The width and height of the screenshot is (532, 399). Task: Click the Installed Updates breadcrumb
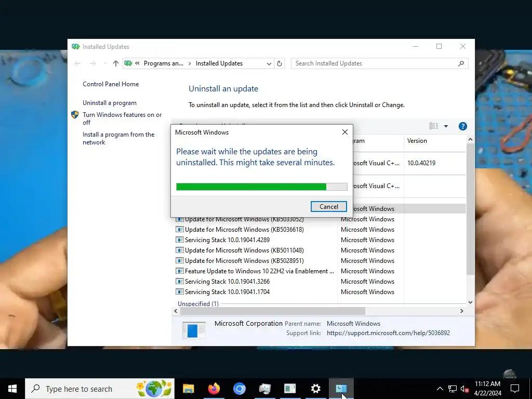219,63
